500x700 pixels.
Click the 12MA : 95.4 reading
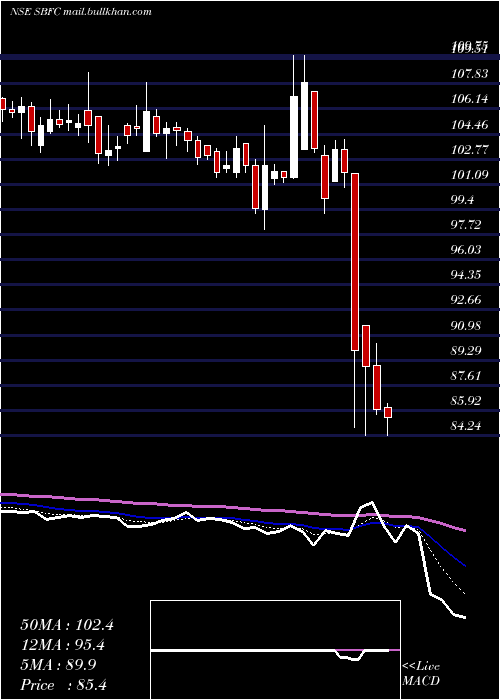(64, 645)
